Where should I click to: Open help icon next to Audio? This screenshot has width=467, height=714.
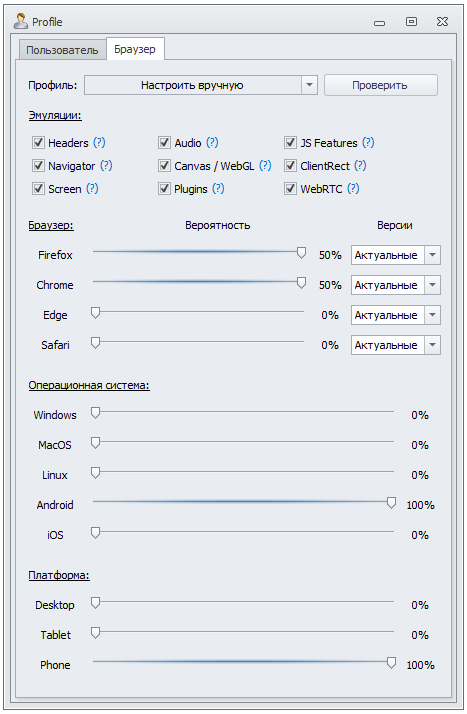pyautogui.click(x=212, y=143)
